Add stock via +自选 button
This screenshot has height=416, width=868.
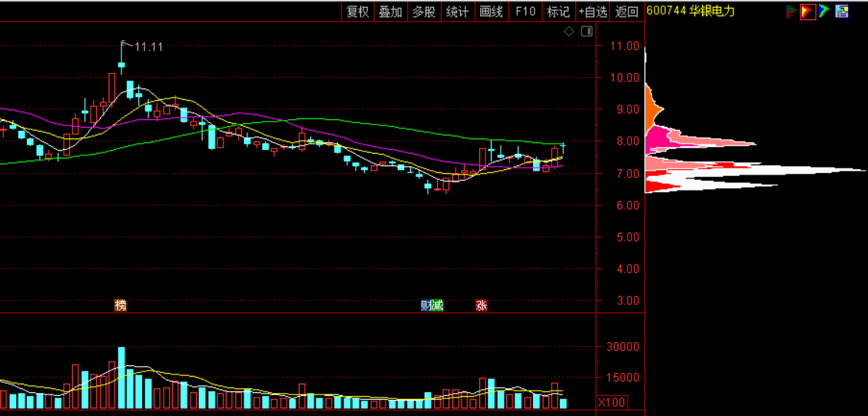(x=592, y=12)
